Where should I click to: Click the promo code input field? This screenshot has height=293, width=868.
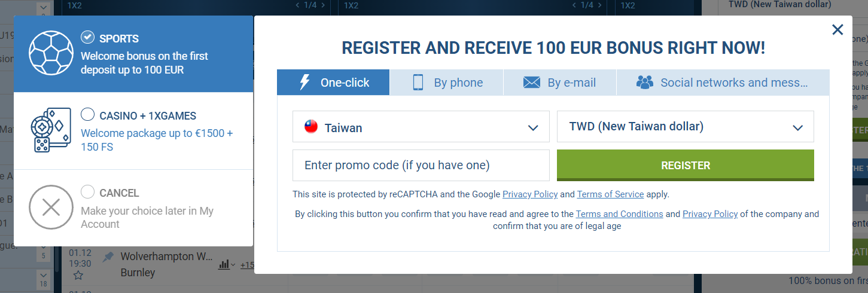tap(421, 165)
